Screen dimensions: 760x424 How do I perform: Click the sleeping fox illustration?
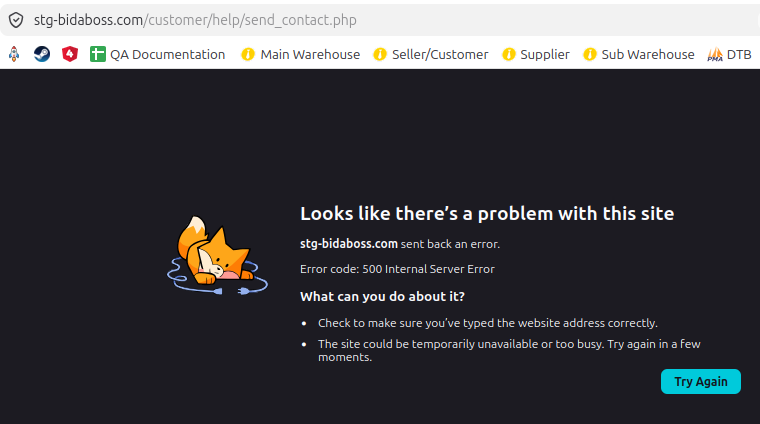(x=217, y=255)
